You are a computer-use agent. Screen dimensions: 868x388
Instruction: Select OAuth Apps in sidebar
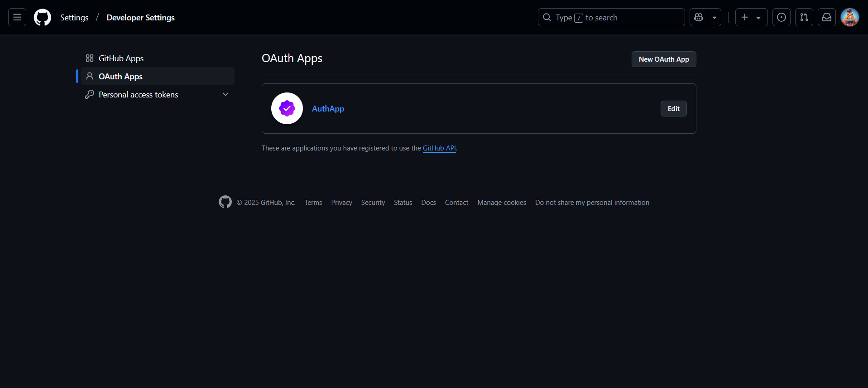point(158,76)
